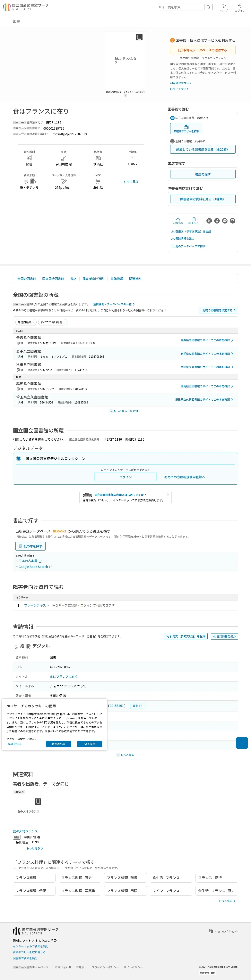Click the ログイン button in digital collection box
This screenshot has width=251, height=980.
coord(125,477)
